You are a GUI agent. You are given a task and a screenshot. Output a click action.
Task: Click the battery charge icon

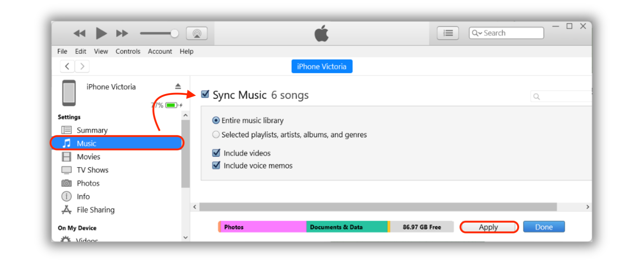click(171, 105)
